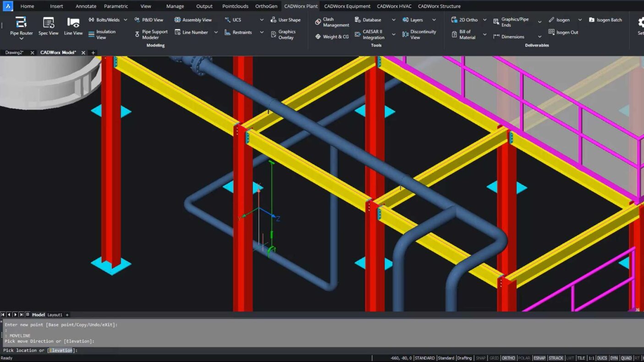Click the command line input field
Screen dimensions: 644x362
click(x=321, y=350)
